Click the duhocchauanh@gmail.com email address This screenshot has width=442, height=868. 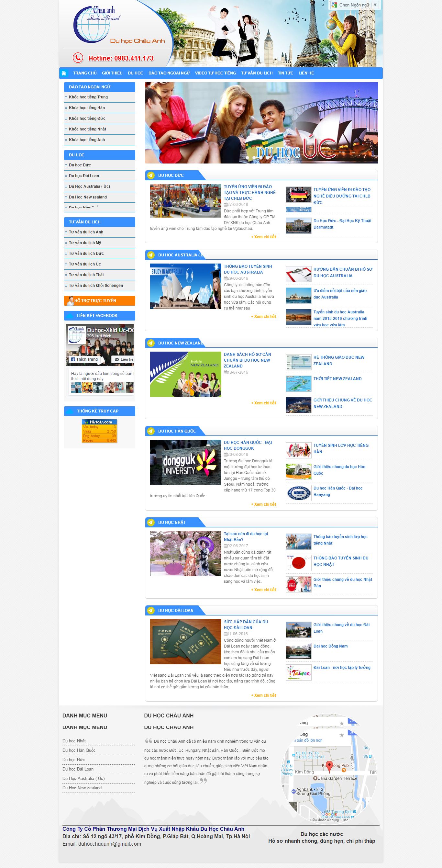[110, 844]
